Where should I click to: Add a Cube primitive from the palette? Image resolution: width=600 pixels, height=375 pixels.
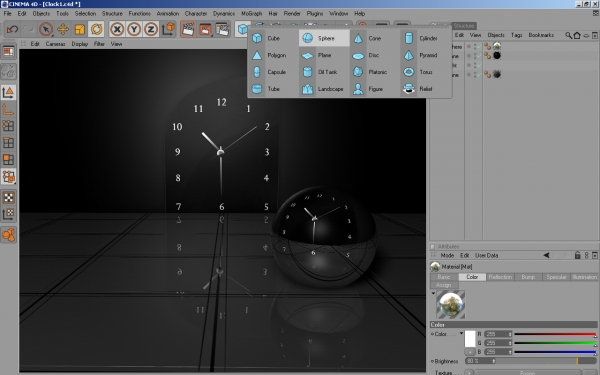(x=273, y=38)
